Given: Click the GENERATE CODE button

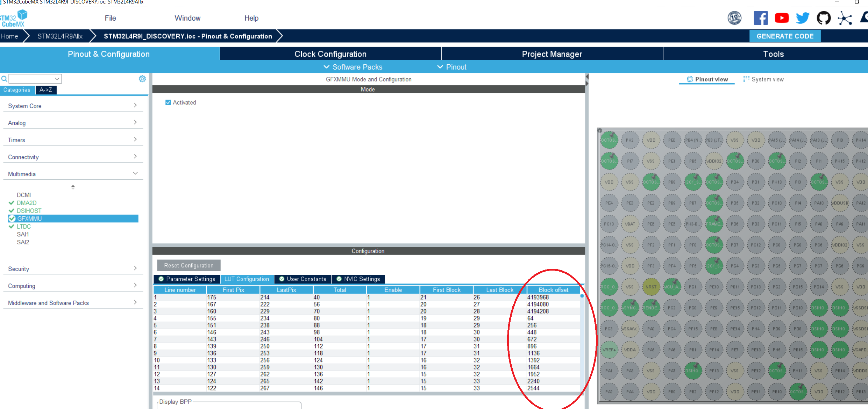Looking at the screenshot, I should point(785,36).
